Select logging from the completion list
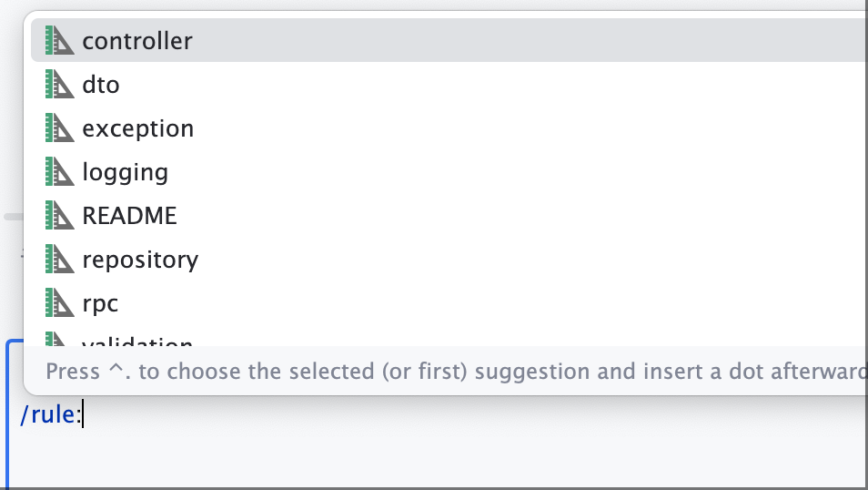868x490 pixels. pyautogui.click(x=449, y=171)
